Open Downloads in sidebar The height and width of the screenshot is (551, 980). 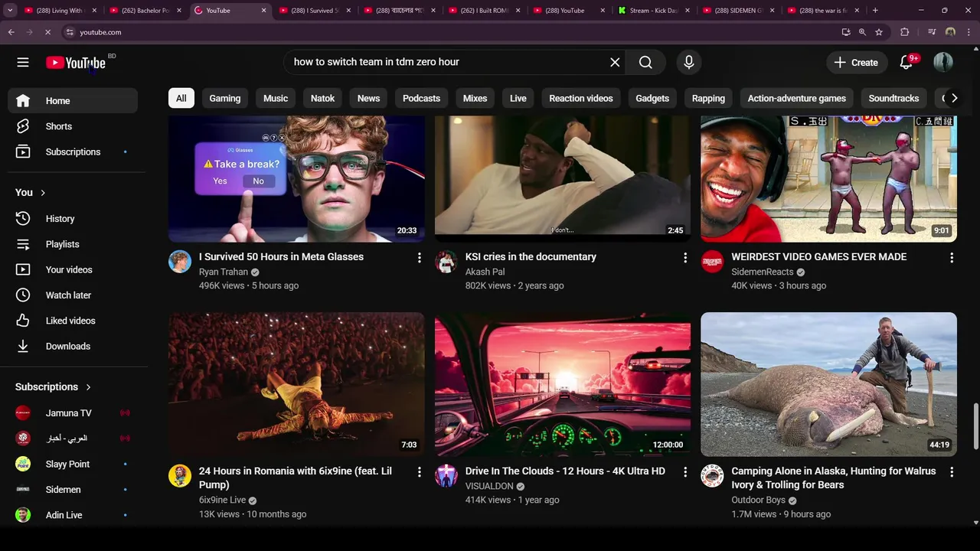[x=73, y=346]
